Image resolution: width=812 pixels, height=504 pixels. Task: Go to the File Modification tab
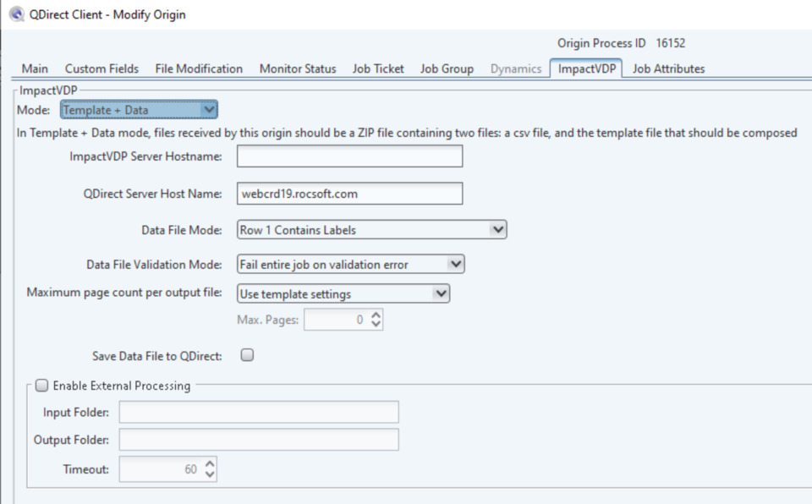(199, 68)
